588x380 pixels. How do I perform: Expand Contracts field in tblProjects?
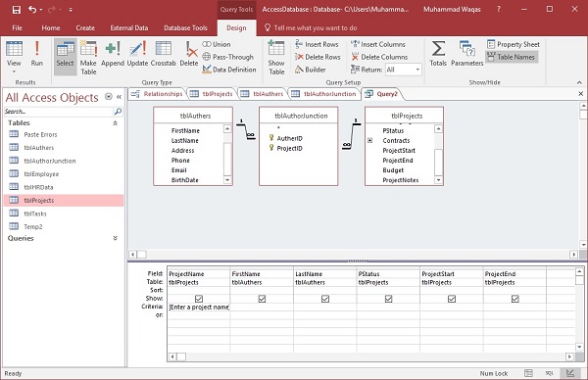point(369,140)
